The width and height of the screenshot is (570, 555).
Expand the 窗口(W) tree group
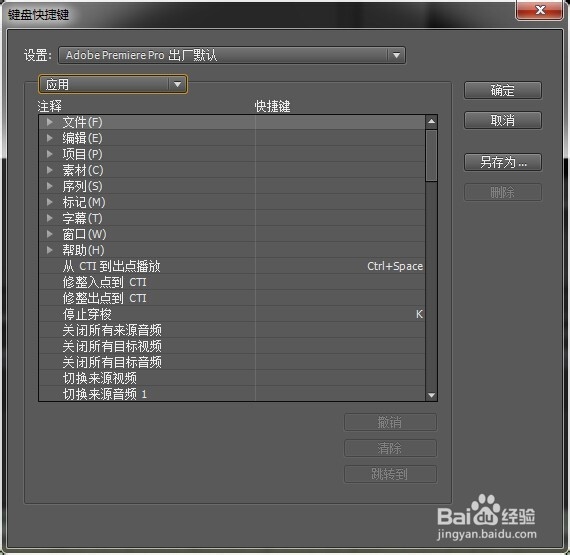[50, 234]
